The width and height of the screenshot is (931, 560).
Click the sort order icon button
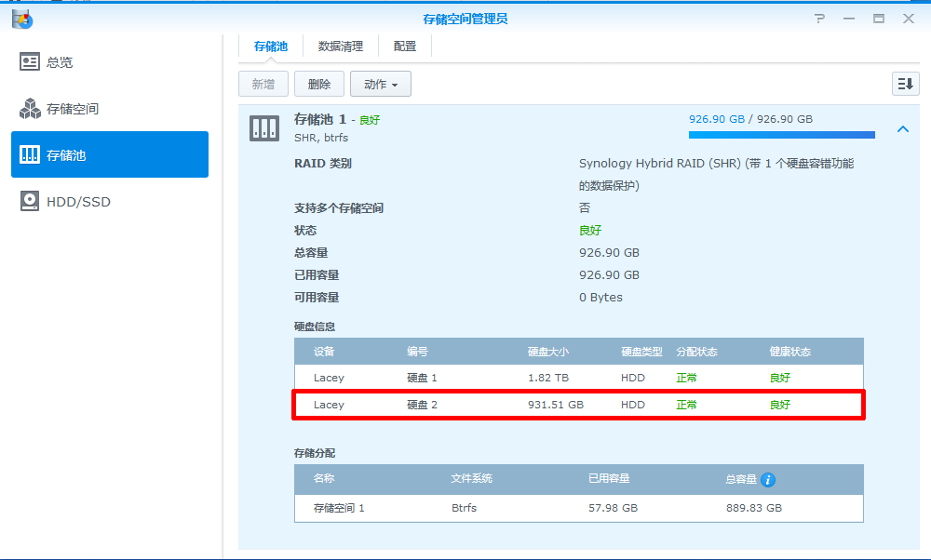[x=905, y=84]
